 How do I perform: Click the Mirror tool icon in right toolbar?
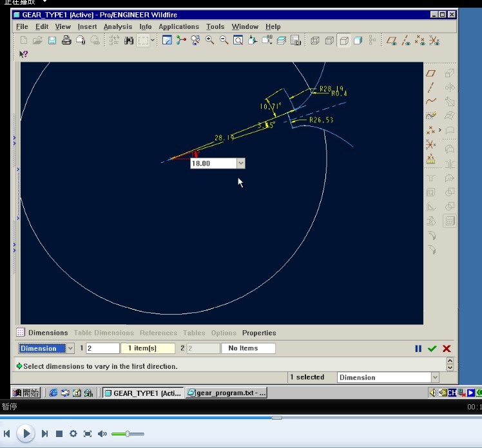pos(450,164)
